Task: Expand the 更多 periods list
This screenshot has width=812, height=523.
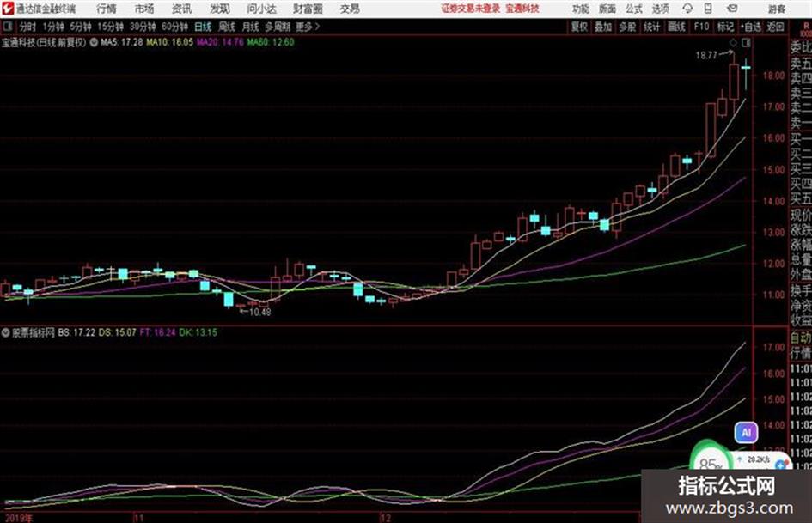Action: 308,27
